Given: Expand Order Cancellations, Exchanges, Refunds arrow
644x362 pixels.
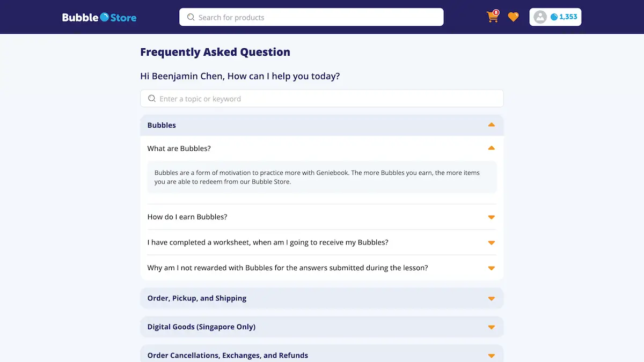Looking at the screenshot, I should [491, 356].
